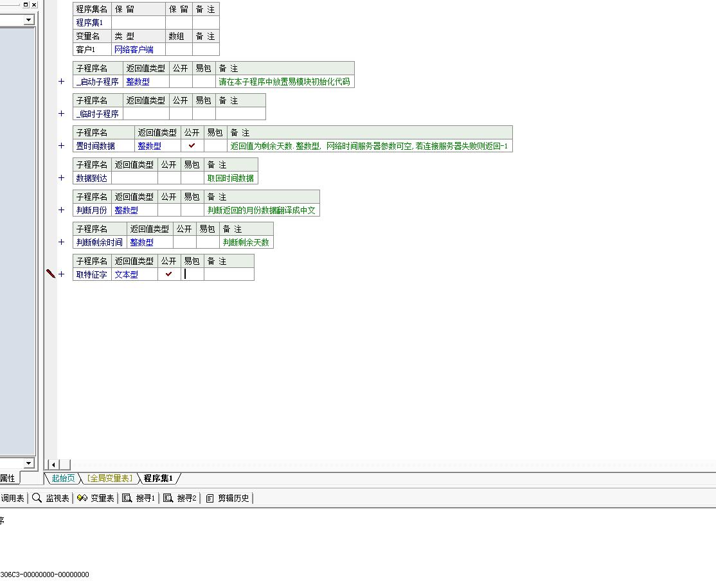The width and height of the screenshot is (716, 588).
Task: Click the 文本型 return type of 取特征字
Action: coord(126,274)
